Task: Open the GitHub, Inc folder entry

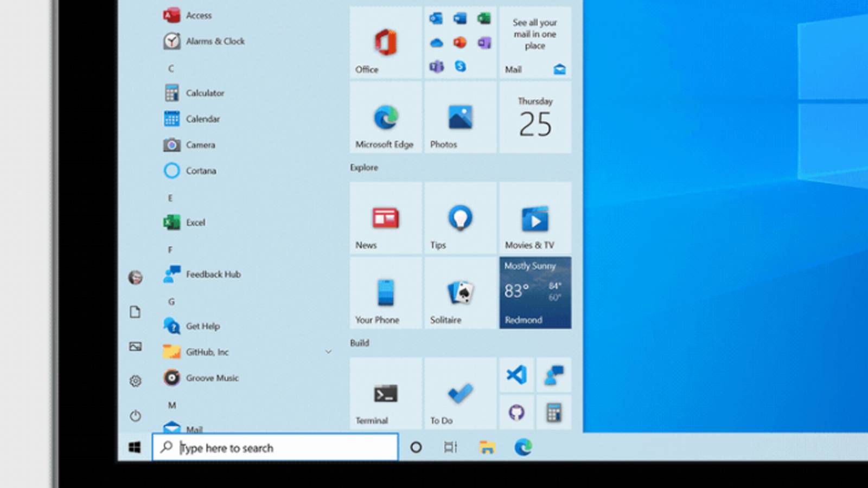Action: point(196,352)
